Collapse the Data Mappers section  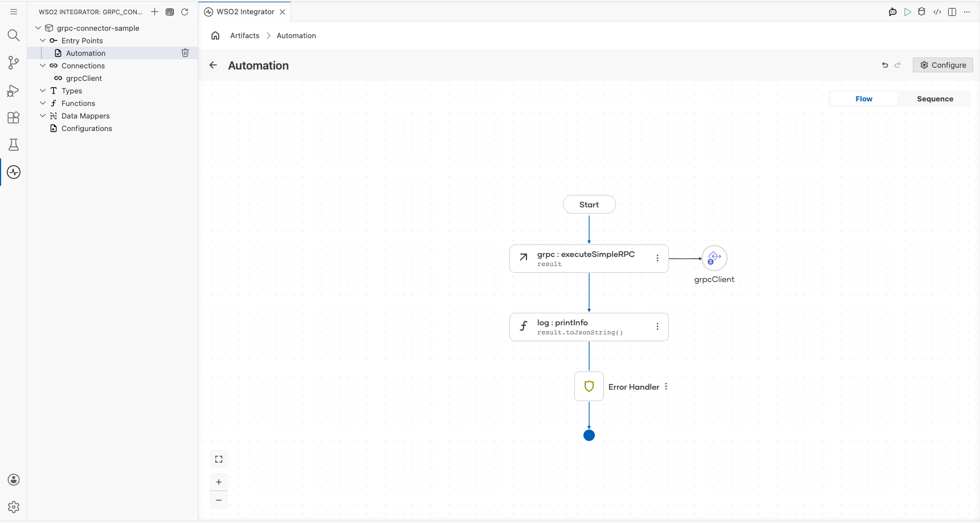(x=43, y=116)
